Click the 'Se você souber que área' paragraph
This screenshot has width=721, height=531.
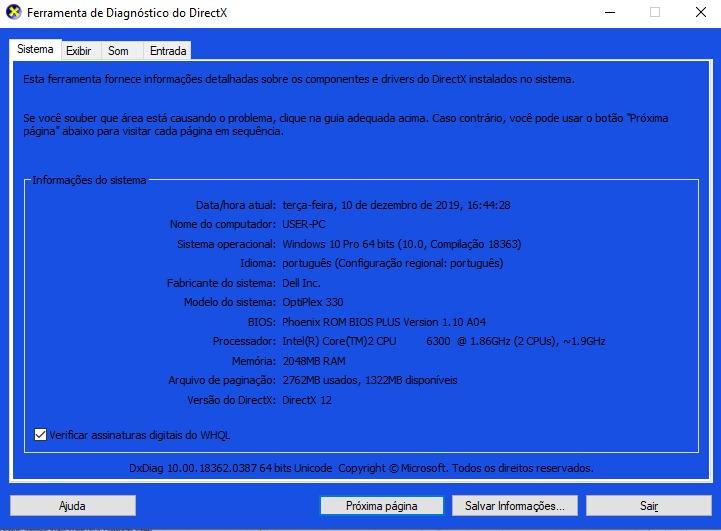[x=346, y=125]
